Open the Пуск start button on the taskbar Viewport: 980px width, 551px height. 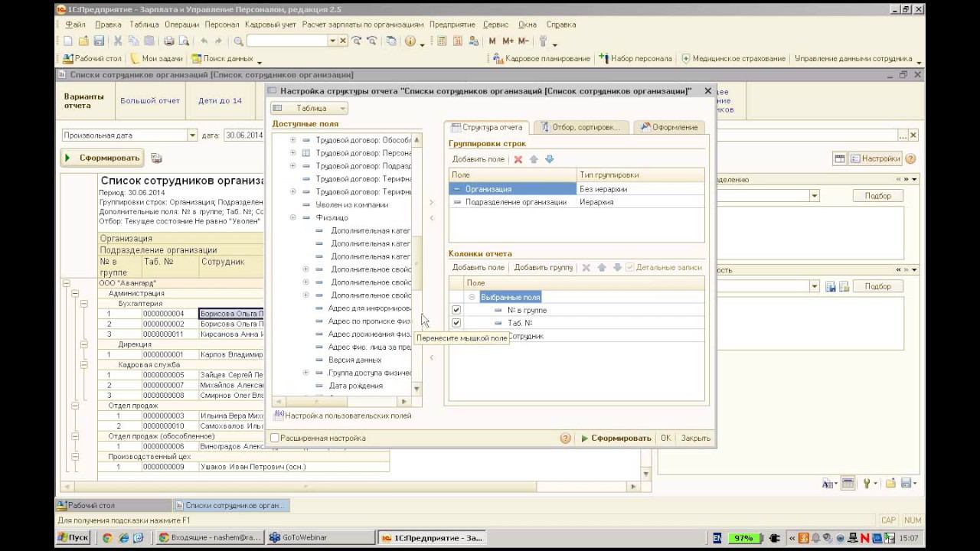[x=73, y=538]
